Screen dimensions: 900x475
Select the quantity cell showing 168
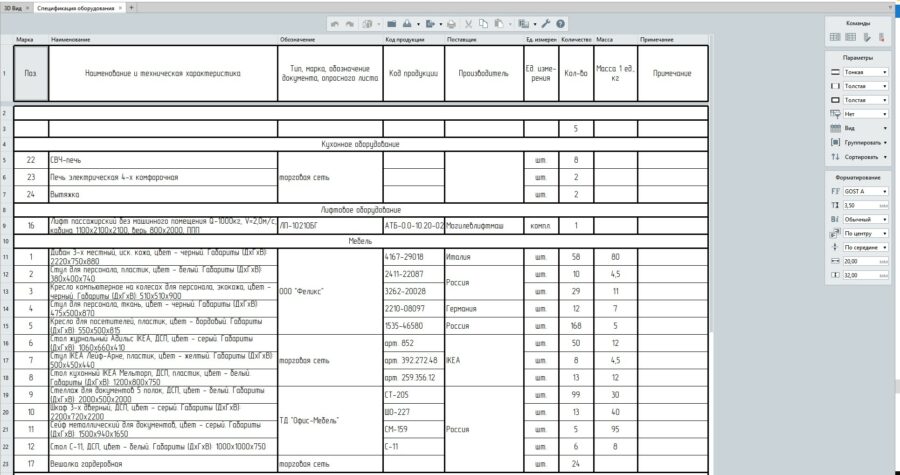click(576, 326)
